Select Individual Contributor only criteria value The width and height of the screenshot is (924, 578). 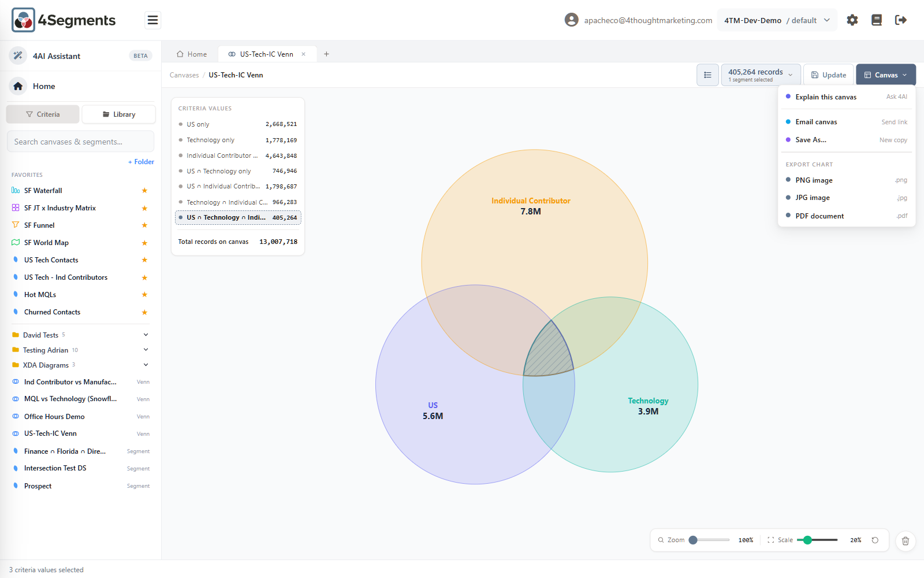(x=237, y=155)
